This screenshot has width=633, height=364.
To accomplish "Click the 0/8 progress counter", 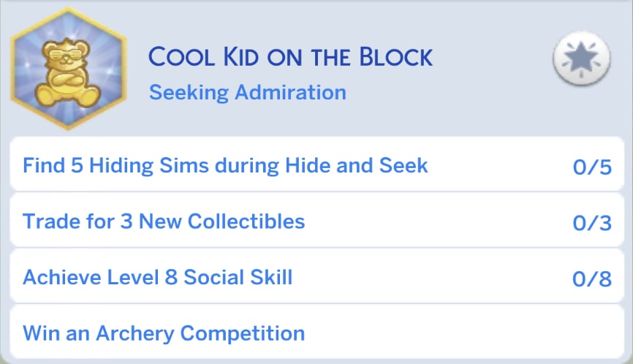I will tap(591, 279).
